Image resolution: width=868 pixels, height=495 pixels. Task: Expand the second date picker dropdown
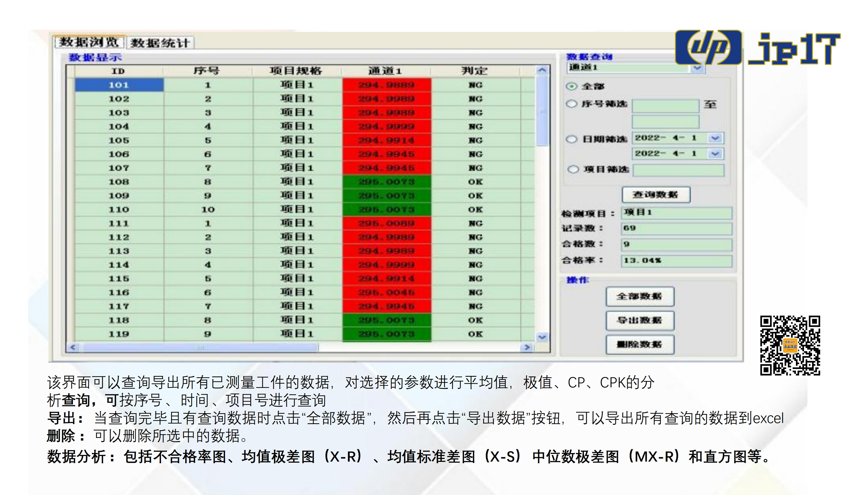715,154
